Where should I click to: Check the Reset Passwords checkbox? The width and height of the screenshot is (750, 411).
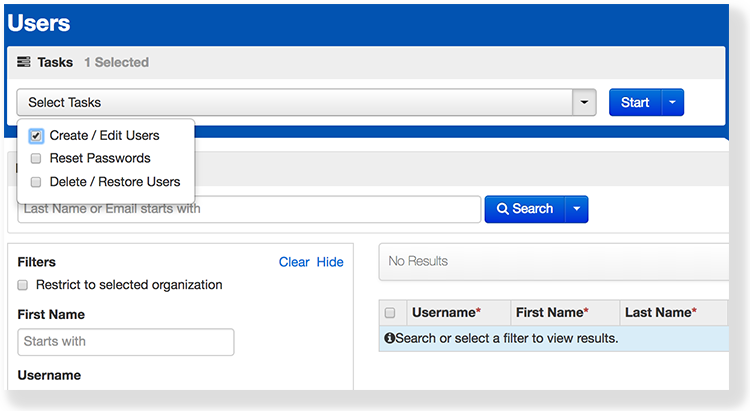click(36, 158)
